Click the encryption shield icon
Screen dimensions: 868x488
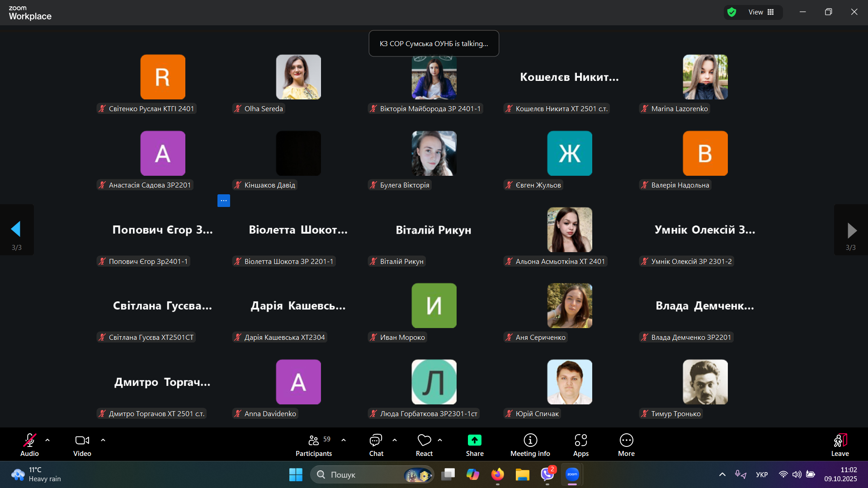point(732,12)
